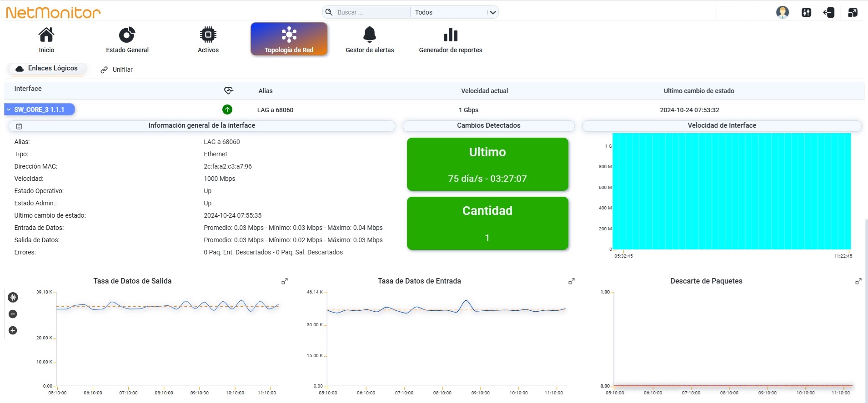Click the zoom-in plus button beside the output chart
This screenshot has width=868, height=403.
pyautogui.click(x=13, y=330)
